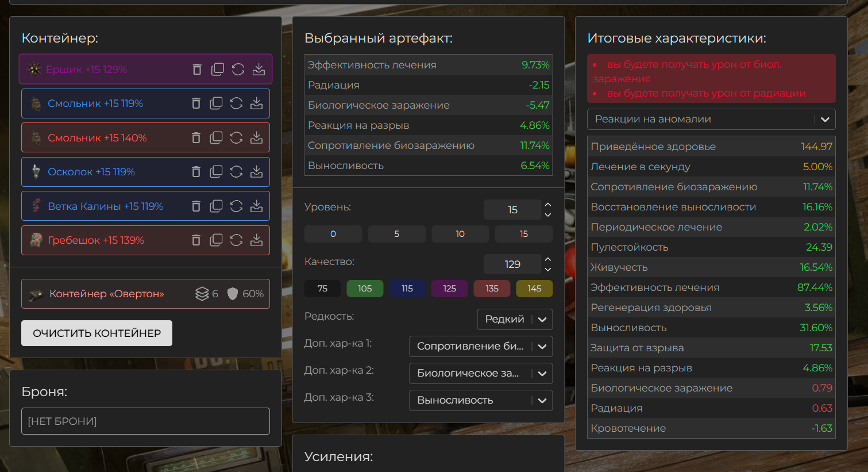Pick the purple 125 quality swatch
868x472 pixels.
[x=450, y=289]
